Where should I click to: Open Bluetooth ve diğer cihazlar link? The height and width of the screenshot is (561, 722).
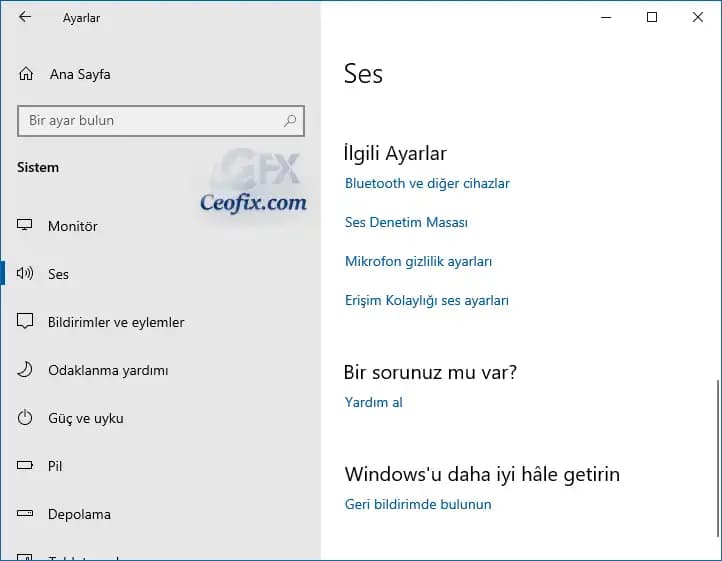427,183
